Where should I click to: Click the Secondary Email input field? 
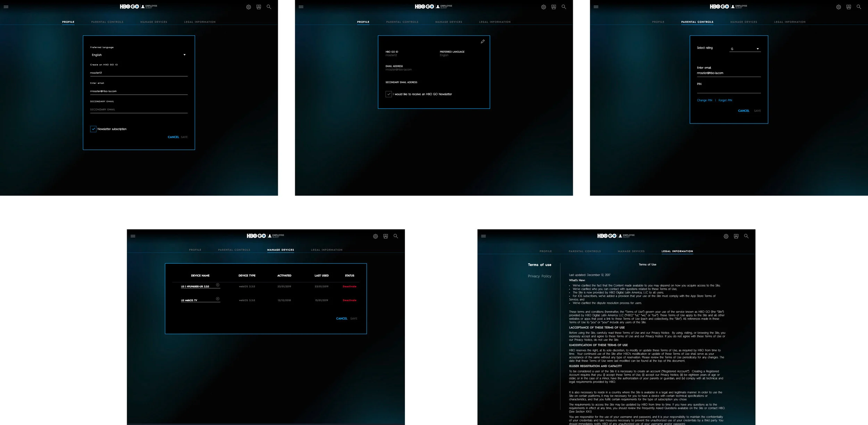[139, 110]
